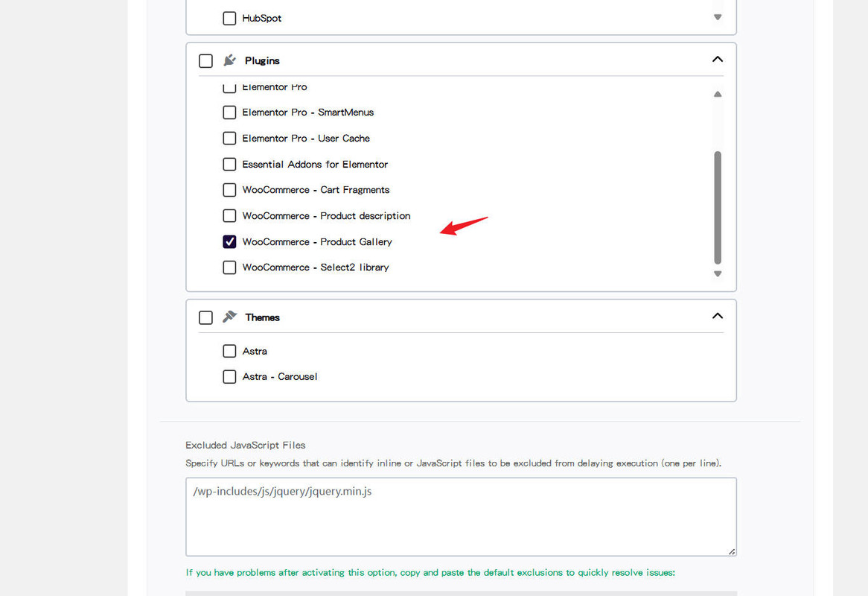Check Essential Addons for Elementor
The image size is (868, 596).
(229, 165)
